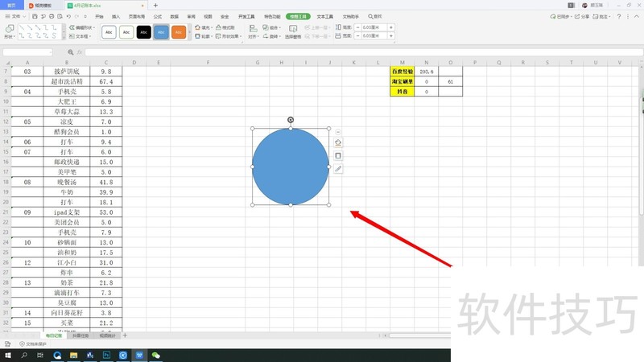Click the Edit Shape (编辑形状) button
Image resolution: width=644 pixels, height=362 pixels.
(x=82, y=27)
